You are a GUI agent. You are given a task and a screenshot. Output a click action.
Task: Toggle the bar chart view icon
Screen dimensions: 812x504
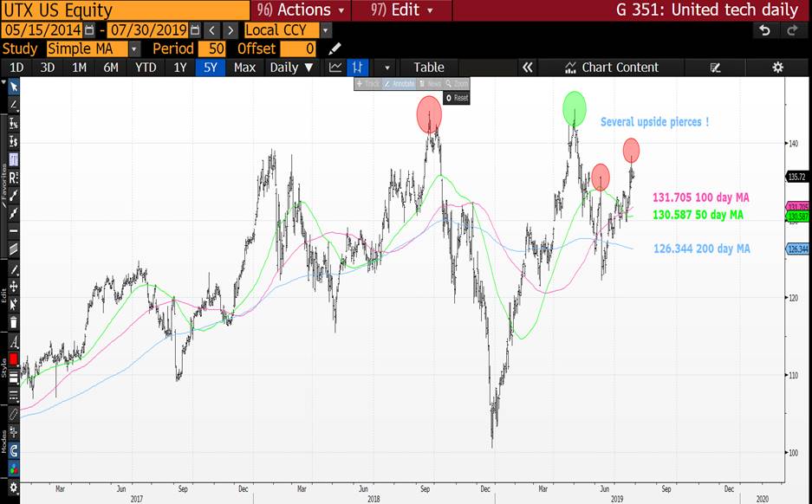[357, 68]
